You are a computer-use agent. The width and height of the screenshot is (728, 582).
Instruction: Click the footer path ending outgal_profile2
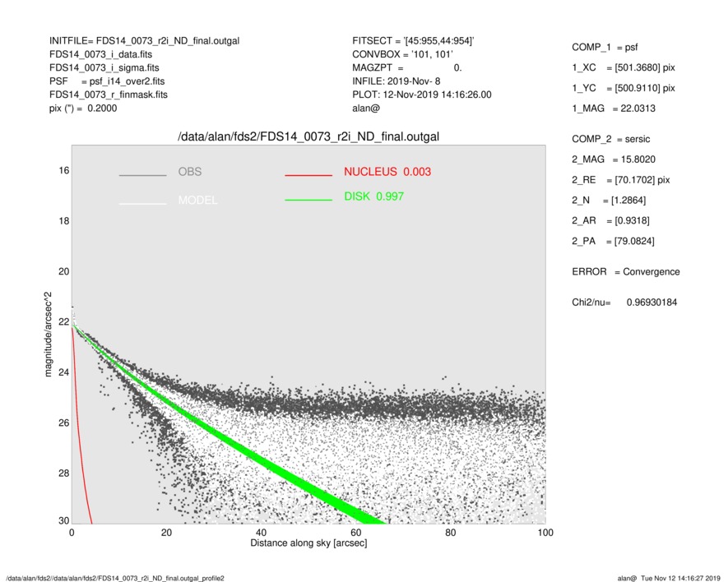[115, 578]
